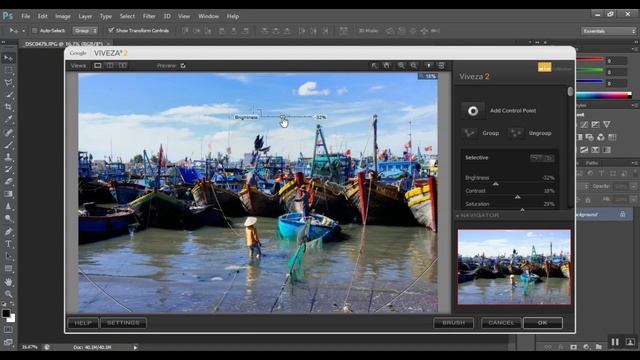Open the Image menu
The height and width of the screenshot is (360, 640).
click(63, 16)
